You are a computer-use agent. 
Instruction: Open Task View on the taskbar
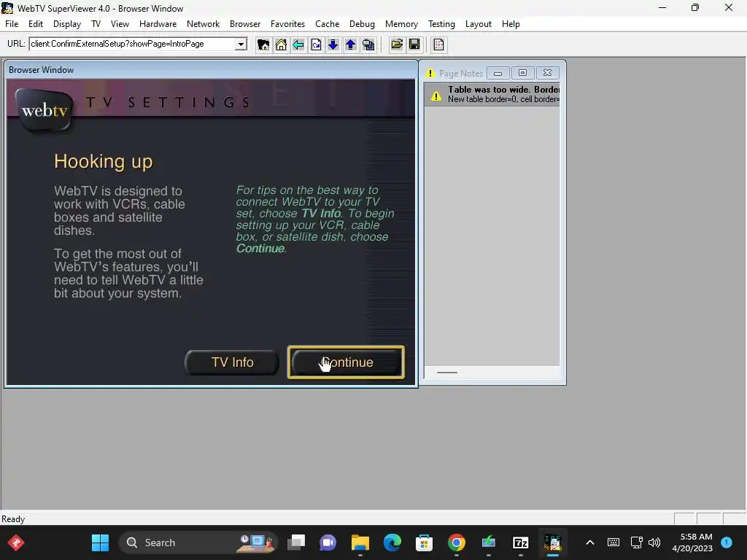(x=296, y=542)
